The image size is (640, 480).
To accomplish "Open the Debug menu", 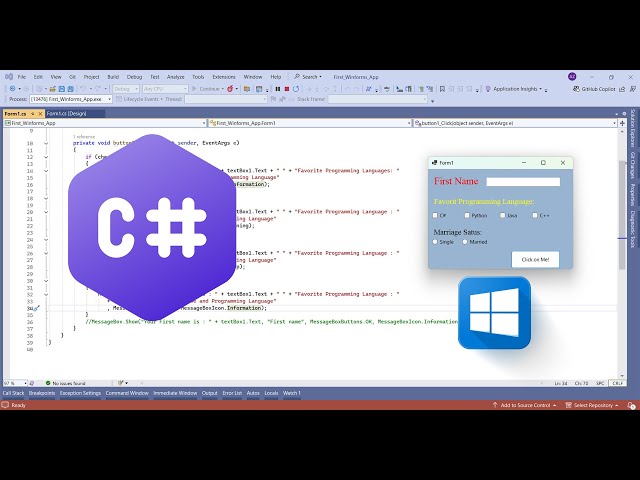I will (134, 77).
